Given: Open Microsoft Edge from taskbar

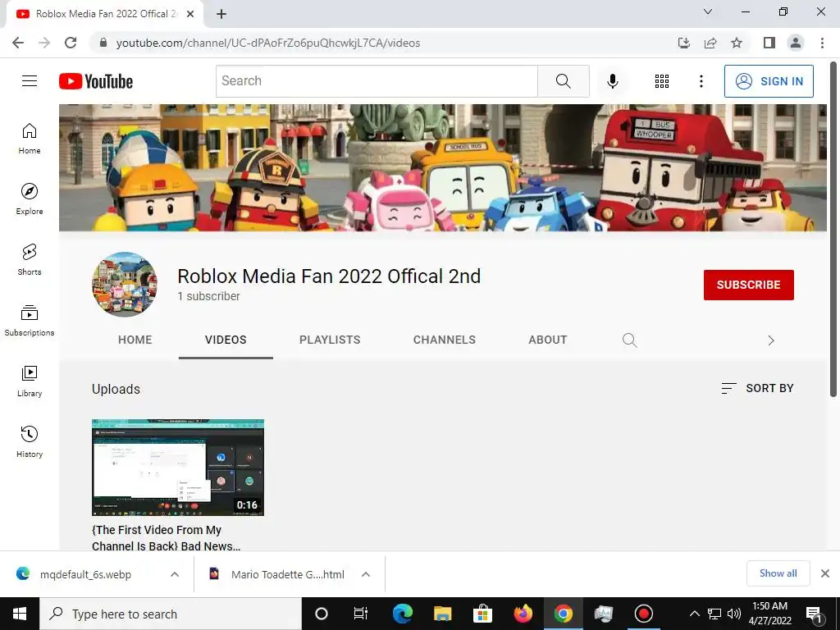Looking at the screenshot, I should (402, 614).
